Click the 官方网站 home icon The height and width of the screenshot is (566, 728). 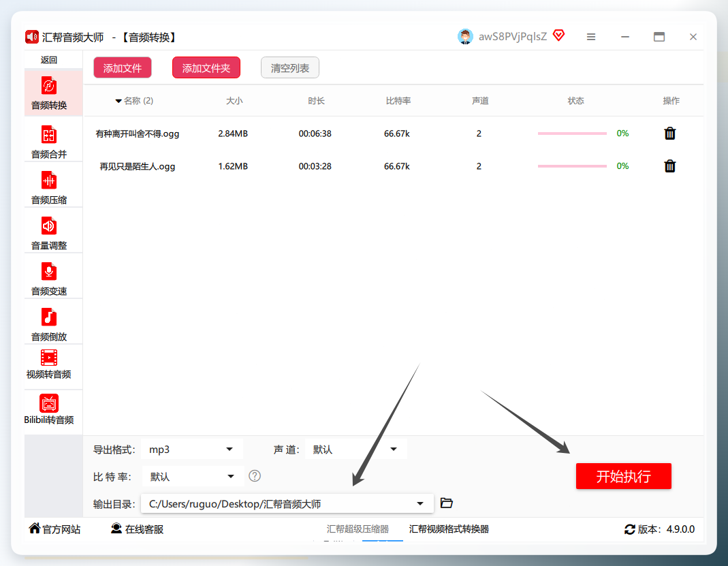34,528
